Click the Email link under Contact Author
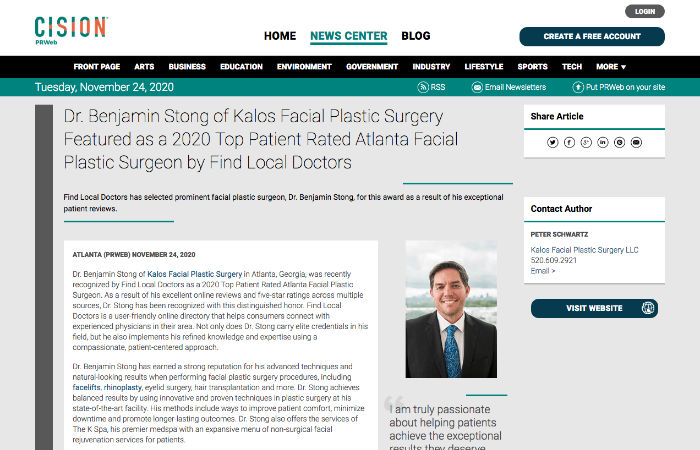Viewport: 700px width, 450px height. pyautogui.click(x=542, y=271)
